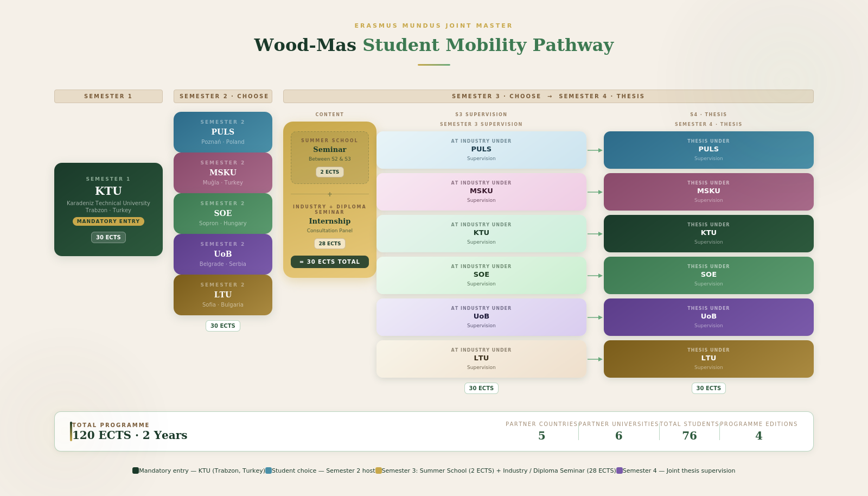Viewport: 868px width, 496px height.
Task: Click the arrow next to MSKU industry supervision
Action: 595,192
